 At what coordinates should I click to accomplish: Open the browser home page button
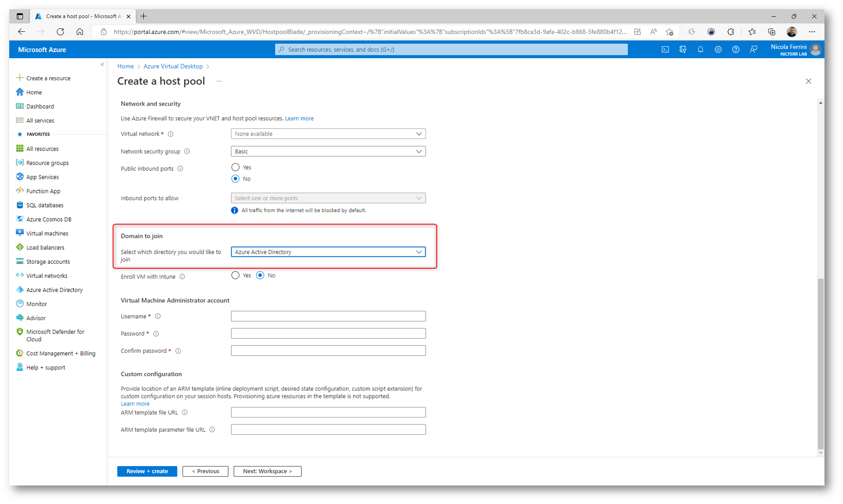coord(80,32)
